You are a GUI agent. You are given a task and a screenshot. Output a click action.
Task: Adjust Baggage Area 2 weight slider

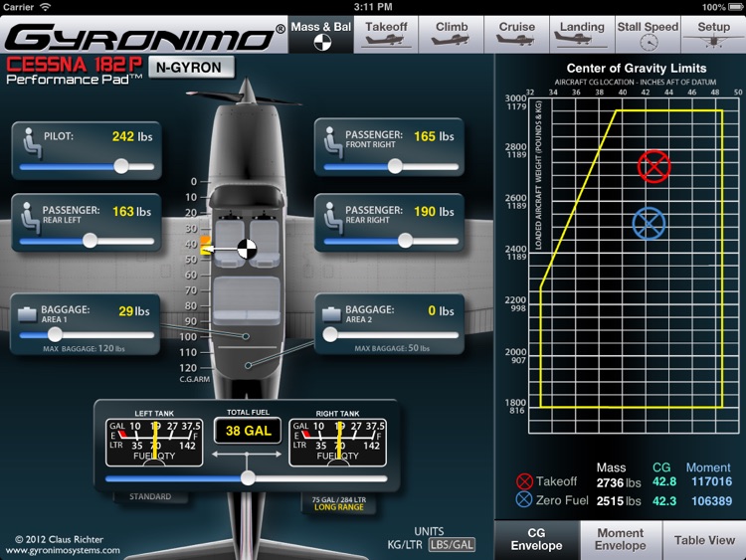pos(391,335)
